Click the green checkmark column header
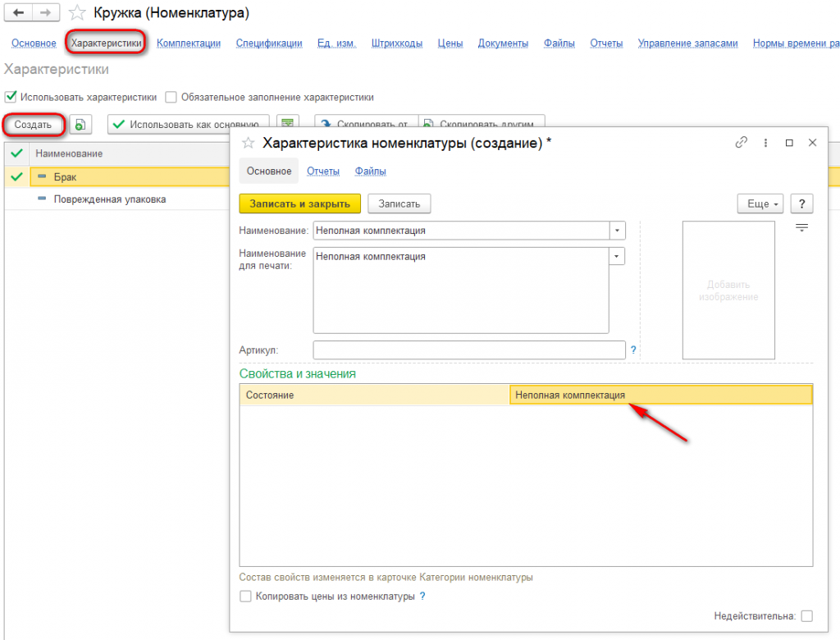The image size is (840, 640). pos(16,153)
